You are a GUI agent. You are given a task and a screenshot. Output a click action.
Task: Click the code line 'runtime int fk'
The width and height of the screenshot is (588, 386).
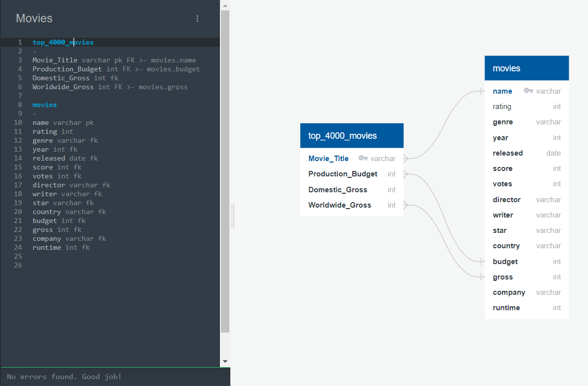(61, 248)
